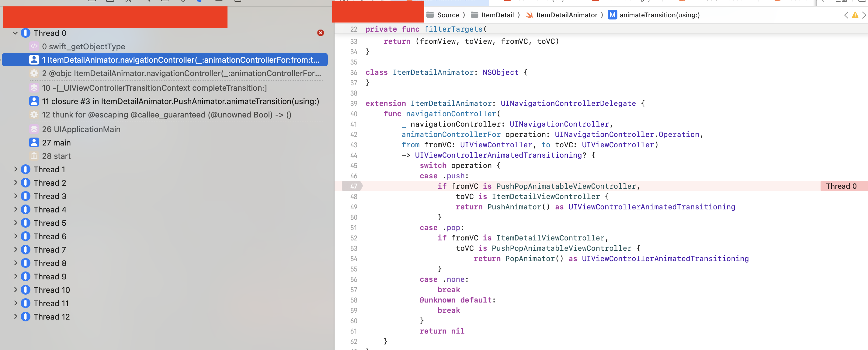This screenshot has height=350, width=868.
Task: Select frame 10 _UIViewControllerTransitionContext completeTransition
Action: [165, 88]
